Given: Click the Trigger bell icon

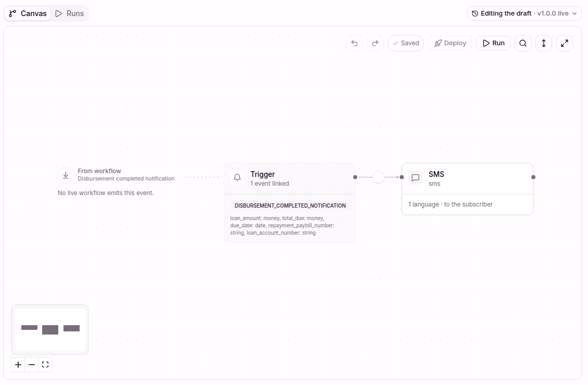Looking at the screenshot, I should coord(237,177).
